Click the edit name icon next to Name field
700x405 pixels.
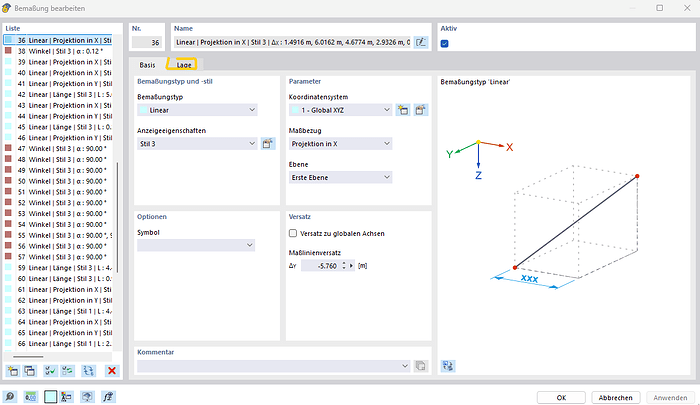pos(421,42)
